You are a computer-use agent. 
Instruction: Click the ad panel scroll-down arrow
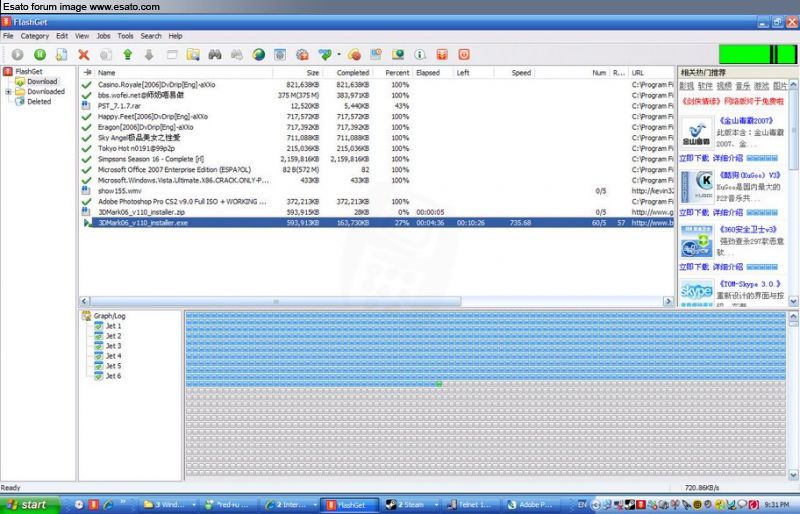[793, 302]
